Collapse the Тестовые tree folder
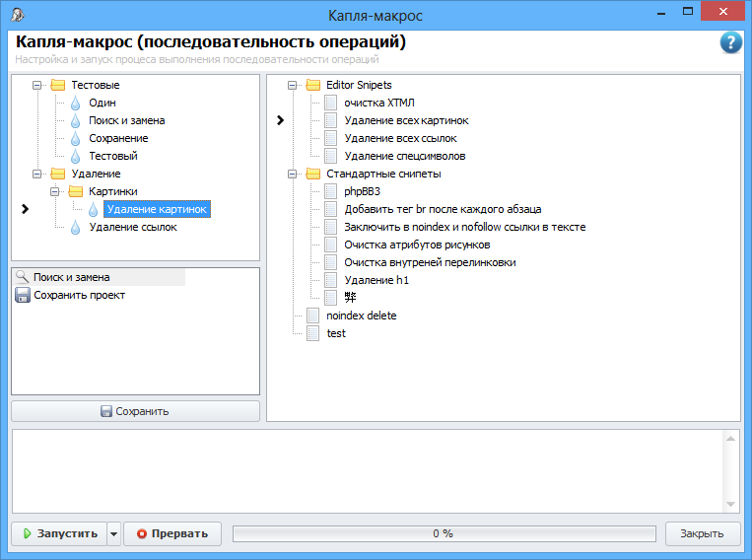Image resolution: width=752 pixels, height=560 pixels. [x=38, y=85]
